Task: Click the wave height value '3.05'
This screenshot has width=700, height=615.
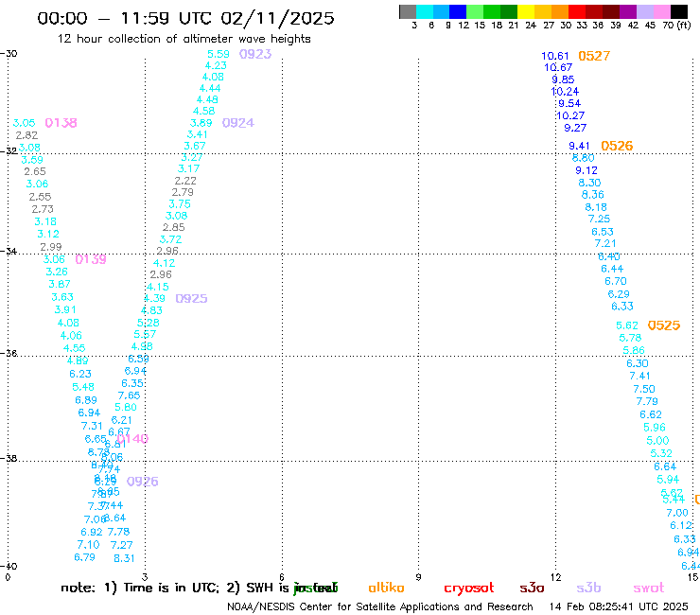Action: click(24, 123)
